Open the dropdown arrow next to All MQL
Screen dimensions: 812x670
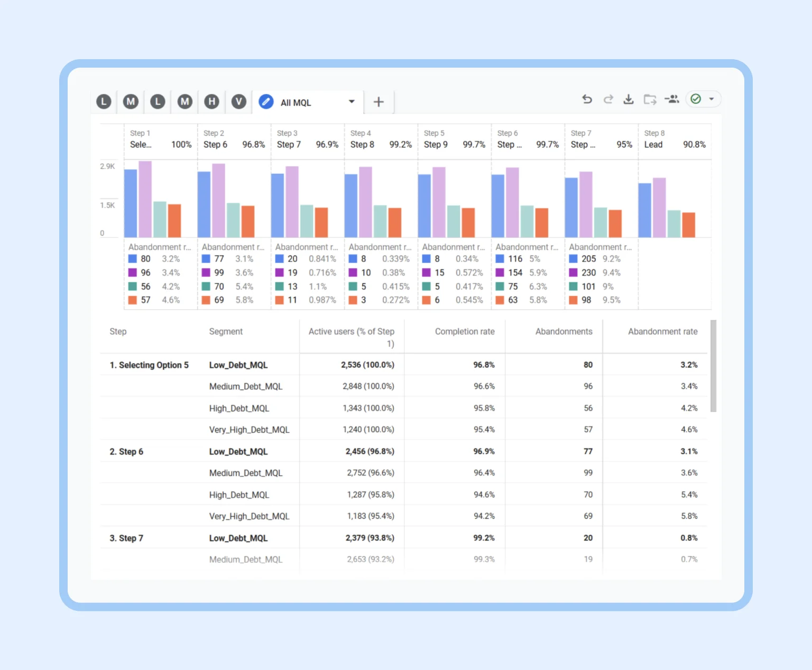[351, 101]
